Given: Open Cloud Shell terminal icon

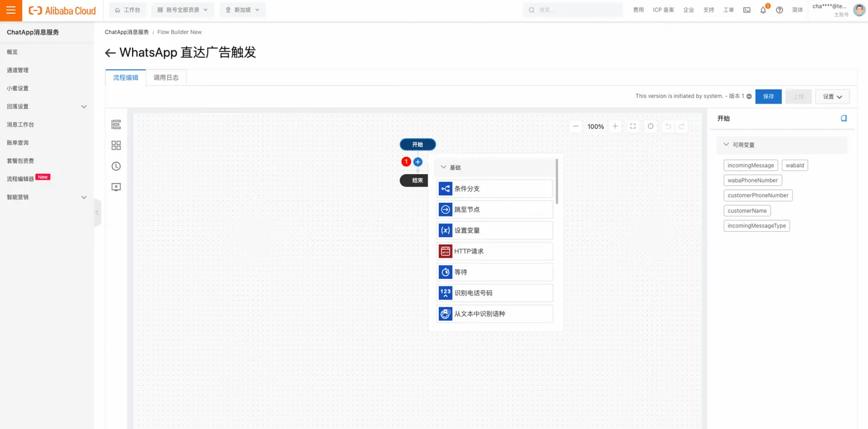Looking at the screenshot, I should (746, 10).
